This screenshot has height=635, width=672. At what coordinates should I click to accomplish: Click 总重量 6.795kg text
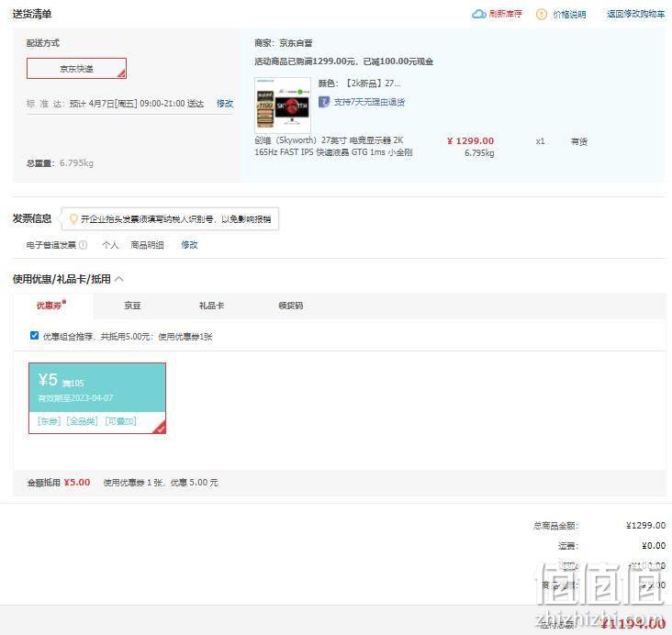(60, 163)
